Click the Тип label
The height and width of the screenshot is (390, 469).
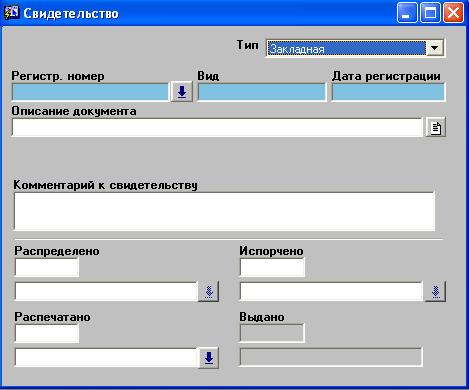(x=247, y=45)
